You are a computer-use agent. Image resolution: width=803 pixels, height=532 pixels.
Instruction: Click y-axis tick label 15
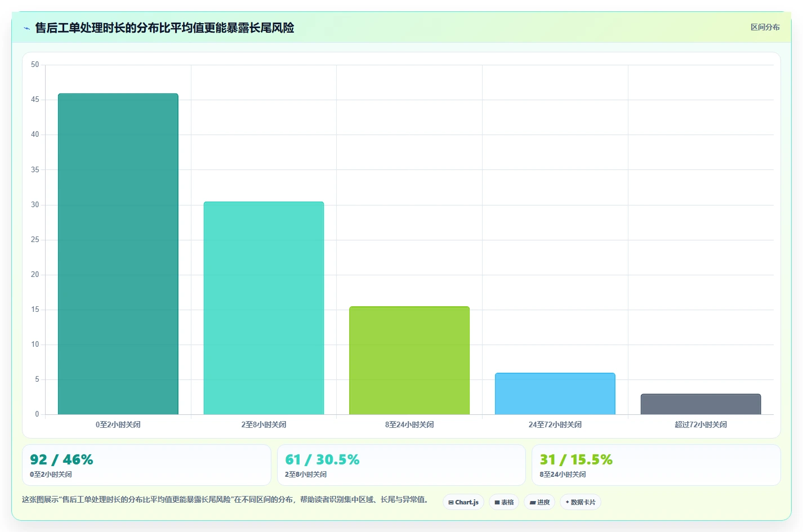click(x=35, y=310)
